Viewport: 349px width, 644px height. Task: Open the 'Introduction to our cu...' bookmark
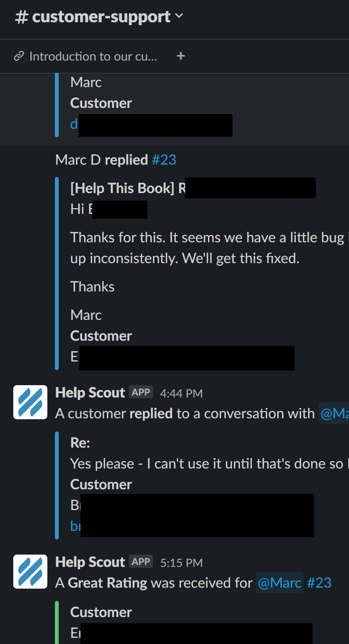click(93, 56)
